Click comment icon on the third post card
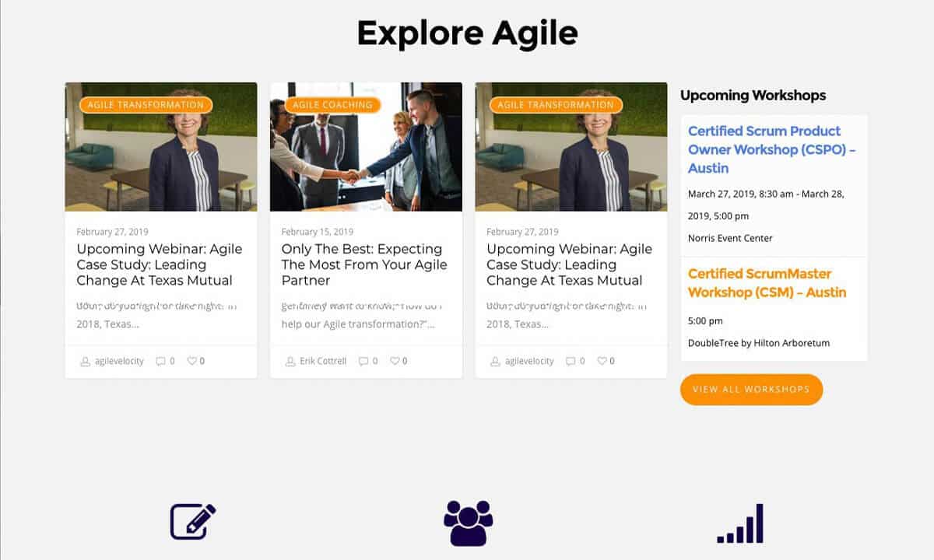934x560 pixels. [x=571, y=361]
